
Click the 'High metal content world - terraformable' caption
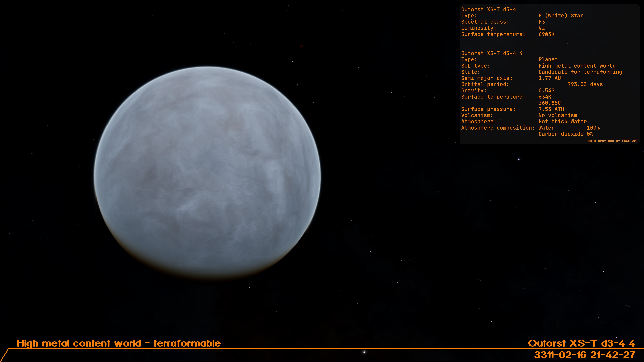119,343
